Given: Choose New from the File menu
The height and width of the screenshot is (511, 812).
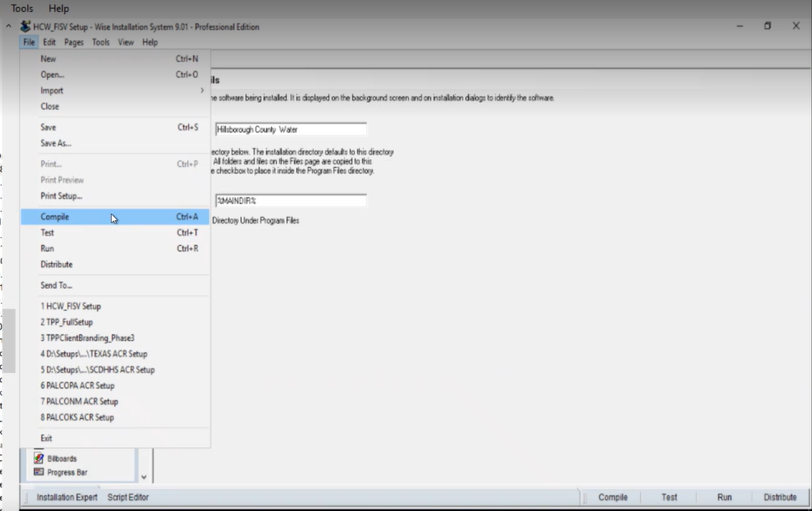Looking at the screenshot, I should pos(115,59).
